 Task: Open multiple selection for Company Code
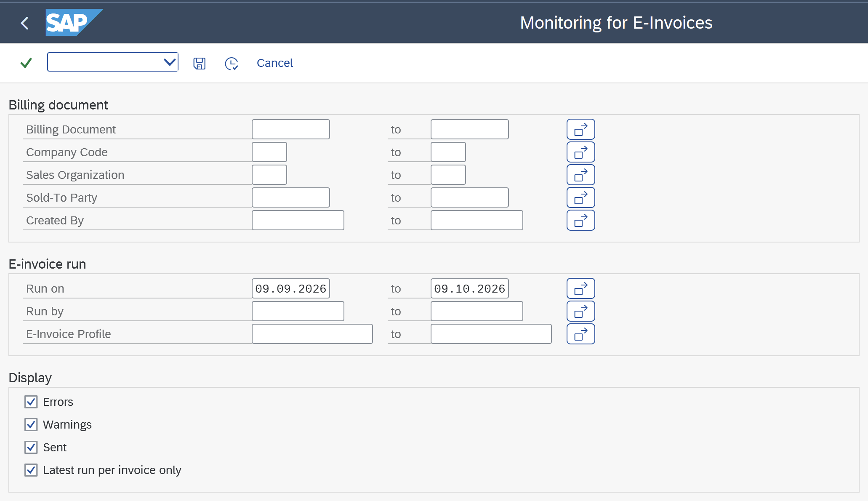tap(580, 152)
